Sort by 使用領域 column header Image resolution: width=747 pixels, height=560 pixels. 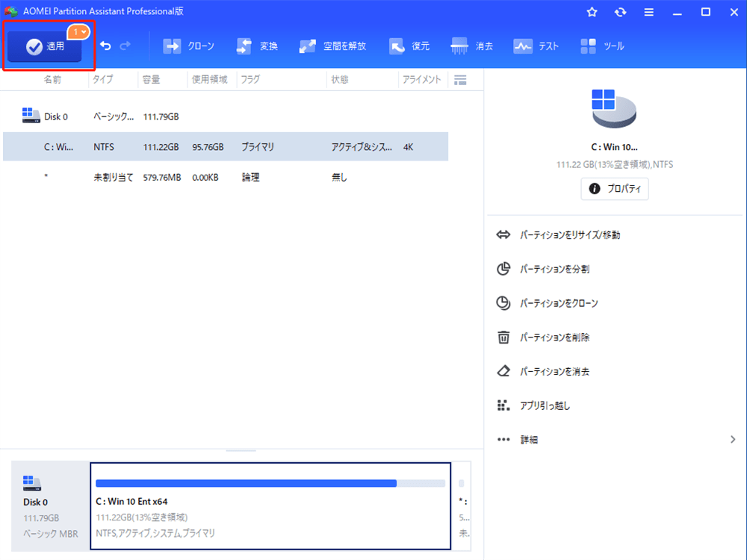coord(210,80)
